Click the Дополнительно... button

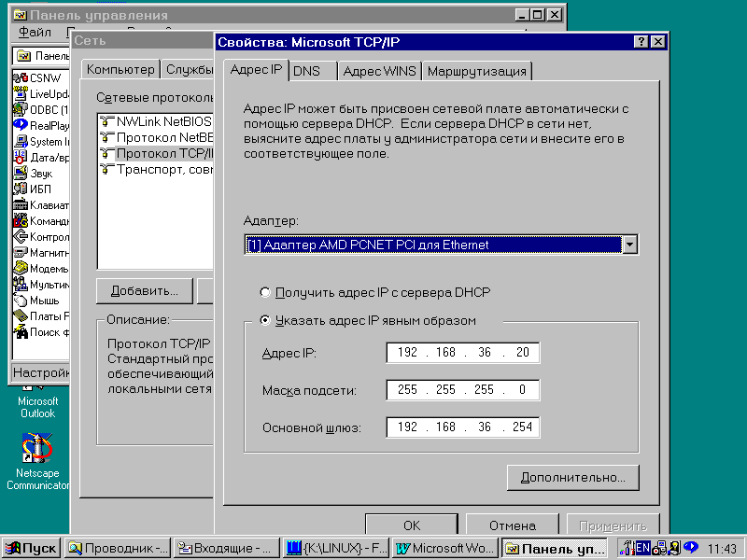[573, 477]
